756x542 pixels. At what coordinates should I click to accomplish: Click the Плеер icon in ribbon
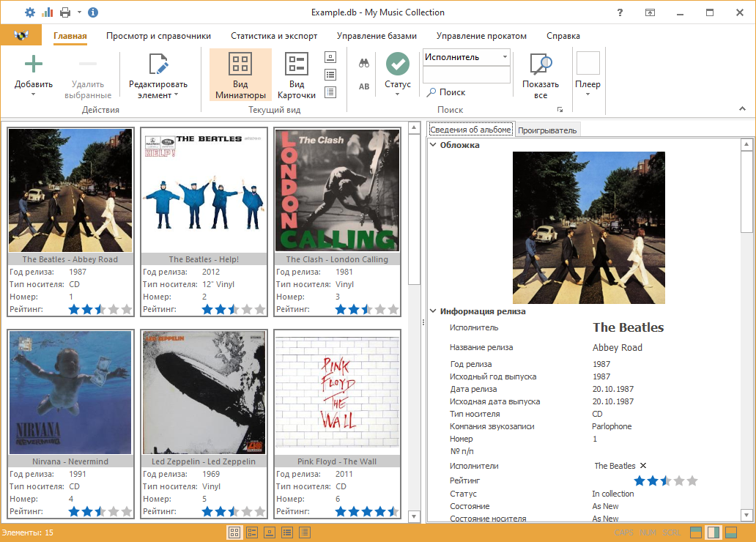(588, 63)
